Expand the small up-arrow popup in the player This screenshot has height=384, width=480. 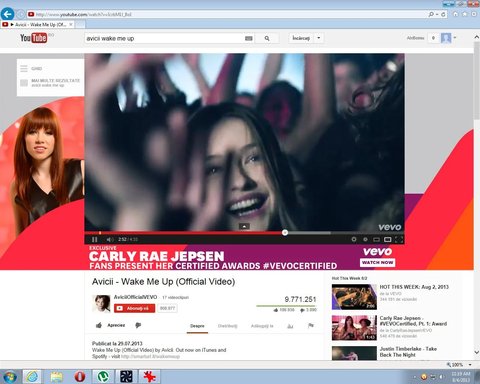tap(244, 226)
